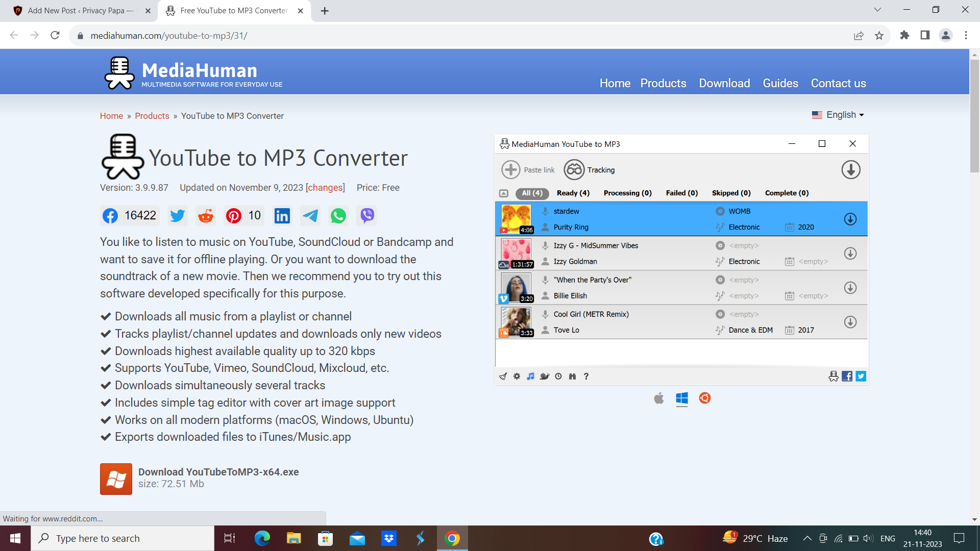Viewport: 980px width, 551px height.
Task: Open Chrome side panel icon
Action: click(925, 35)
